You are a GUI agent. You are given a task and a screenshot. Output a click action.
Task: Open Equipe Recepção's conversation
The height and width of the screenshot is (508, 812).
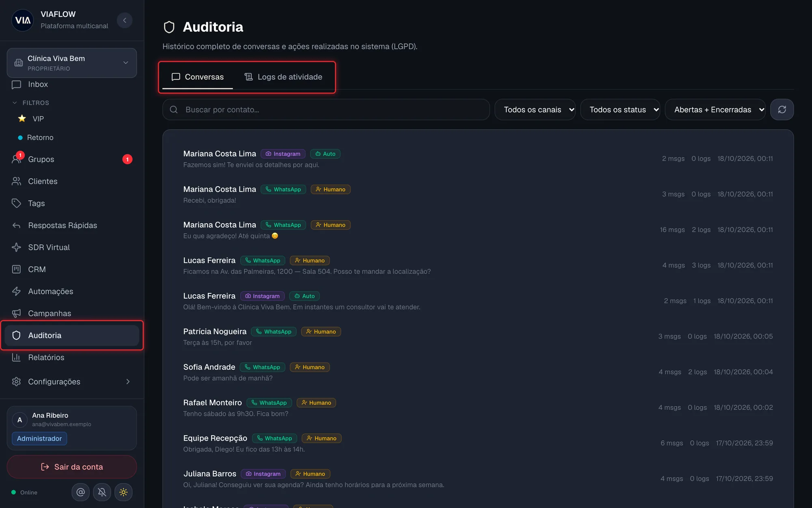[x=478, y=443]
